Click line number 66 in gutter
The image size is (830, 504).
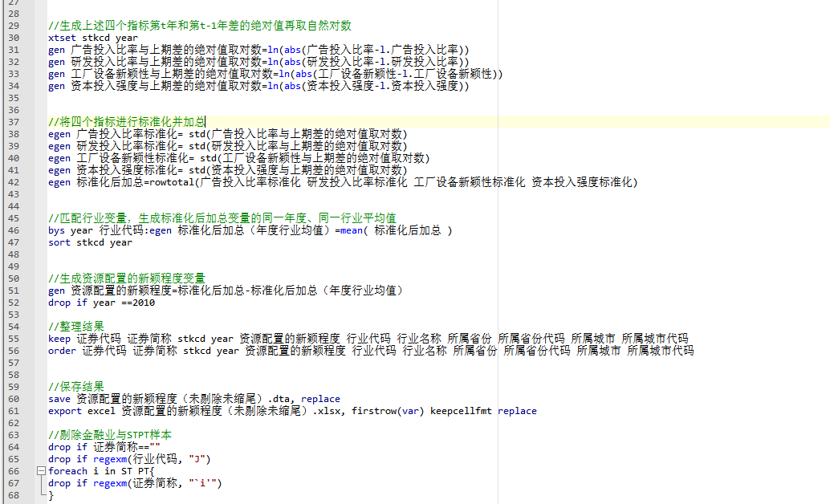[14, 471]
